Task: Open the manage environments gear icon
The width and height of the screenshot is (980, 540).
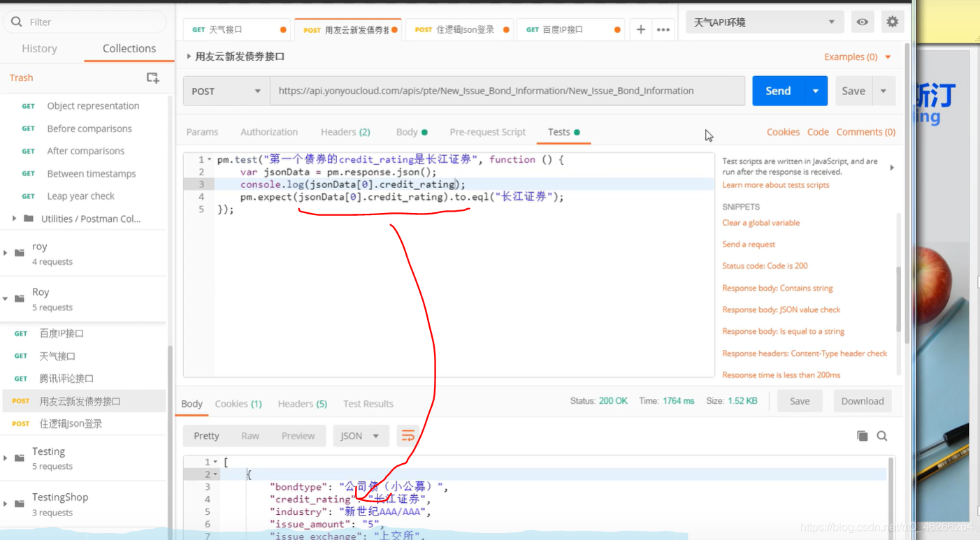Action: [x=892, y=22]
